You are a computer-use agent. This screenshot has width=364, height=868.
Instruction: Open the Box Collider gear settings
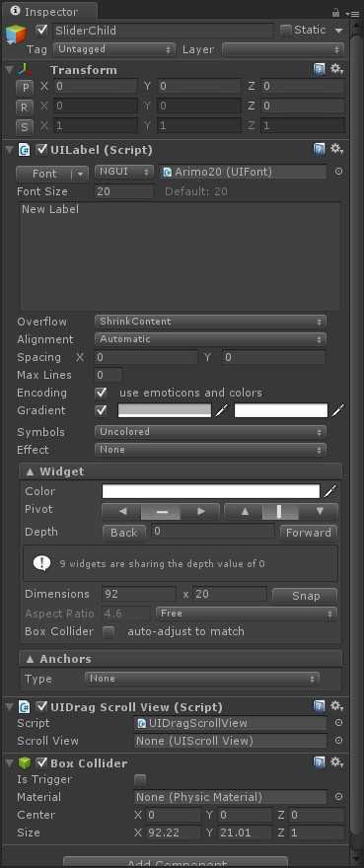(x=336, y=762)
